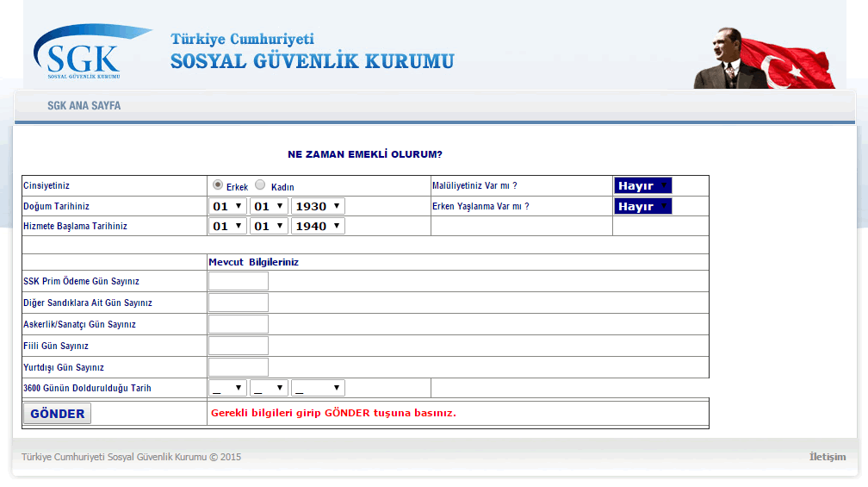This screenshot has height=487, width=868.
Task: Click the Mevcut Bilgileriniz heading
Action: [x=253, y=262]
